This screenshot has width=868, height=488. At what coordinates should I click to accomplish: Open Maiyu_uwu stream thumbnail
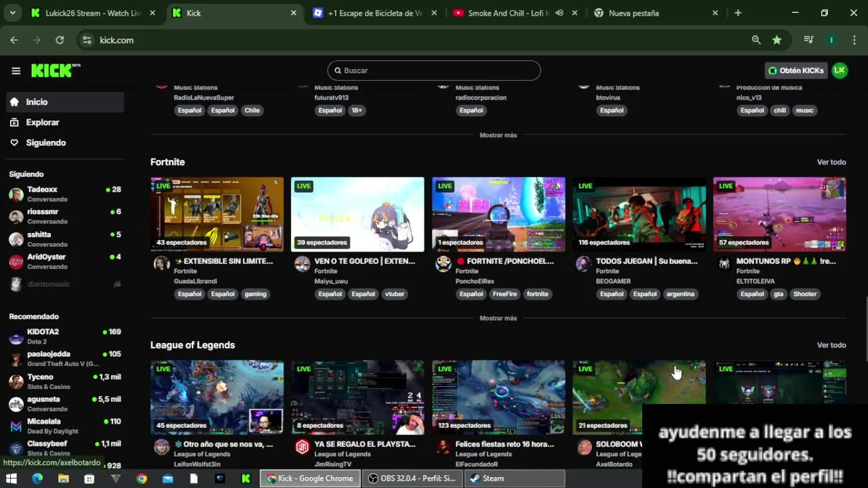click(357, 214)
